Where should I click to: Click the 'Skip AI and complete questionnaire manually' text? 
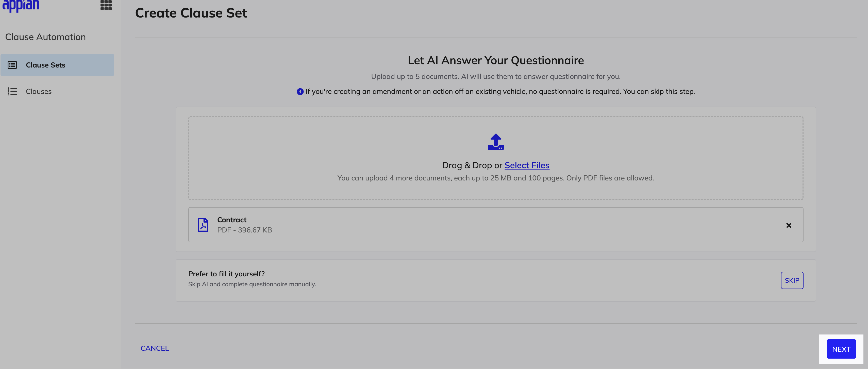point(252,284)
